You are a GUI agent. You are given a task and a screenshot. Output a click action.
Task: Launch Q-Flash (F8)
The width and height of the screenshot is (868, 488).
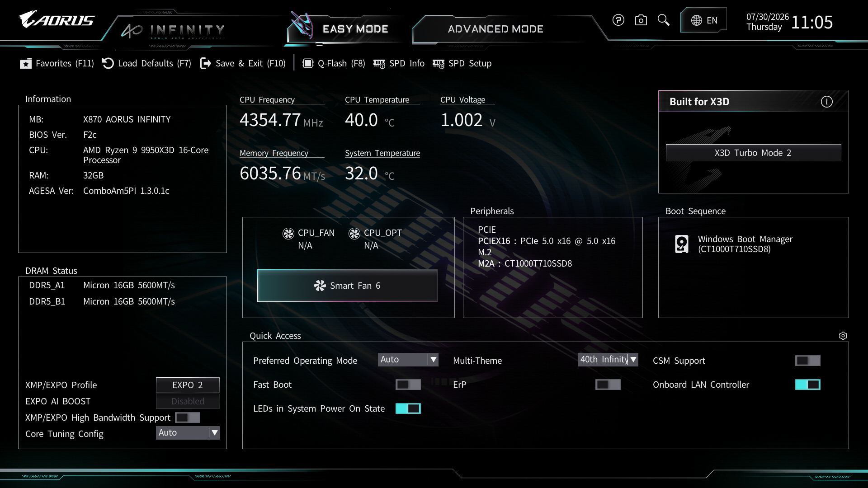click(x=334, y=63)
